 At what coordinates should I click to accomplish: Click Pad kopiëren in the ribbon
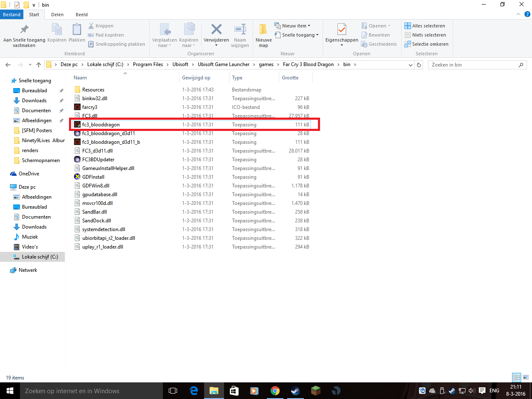pos(106,35)
